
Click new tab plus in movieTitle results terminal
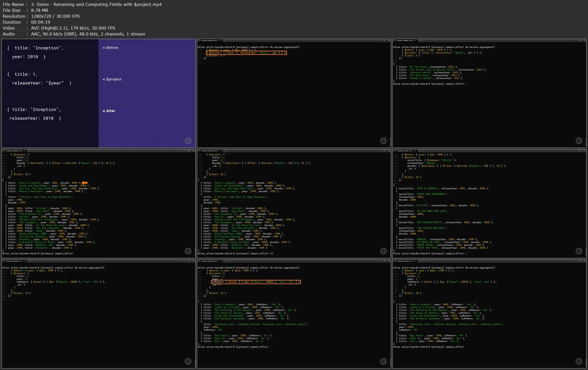click(x=420, y=151)
